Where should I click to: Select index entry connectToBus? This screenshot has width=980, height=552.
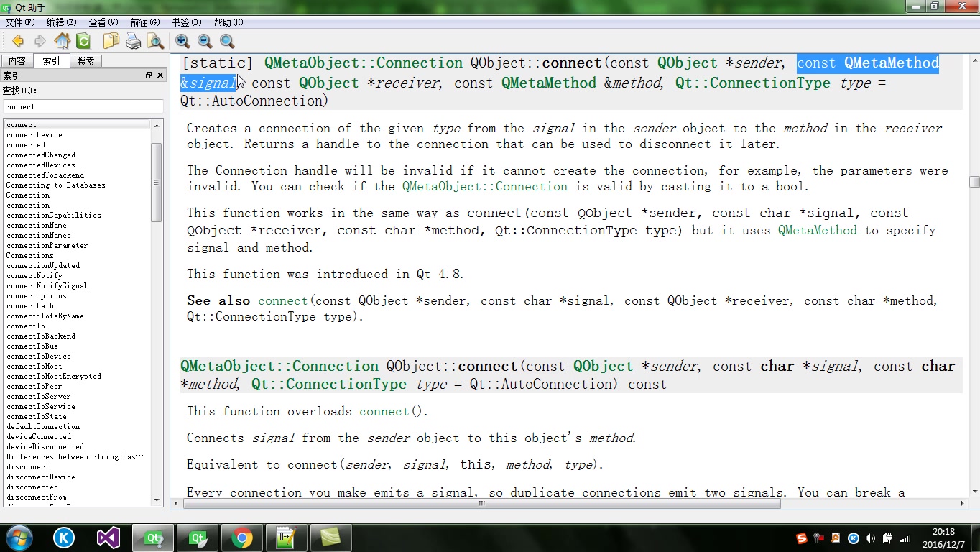[32, 346]
